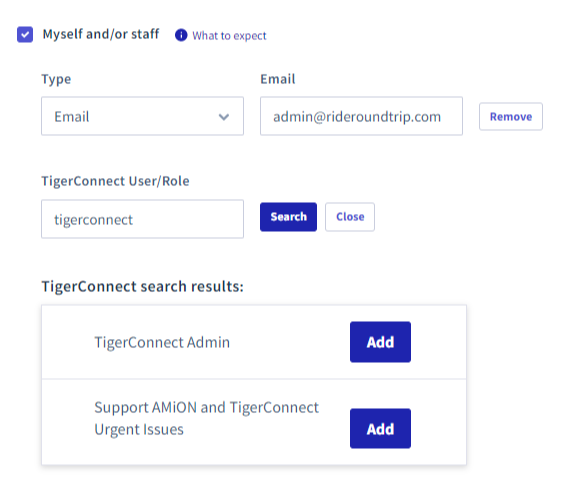Image resolution: width=569 pixels, height=487 pixels.
Task: Add Support AMiON and TigerConnect Urgent Issues
Action: [380, 429]
